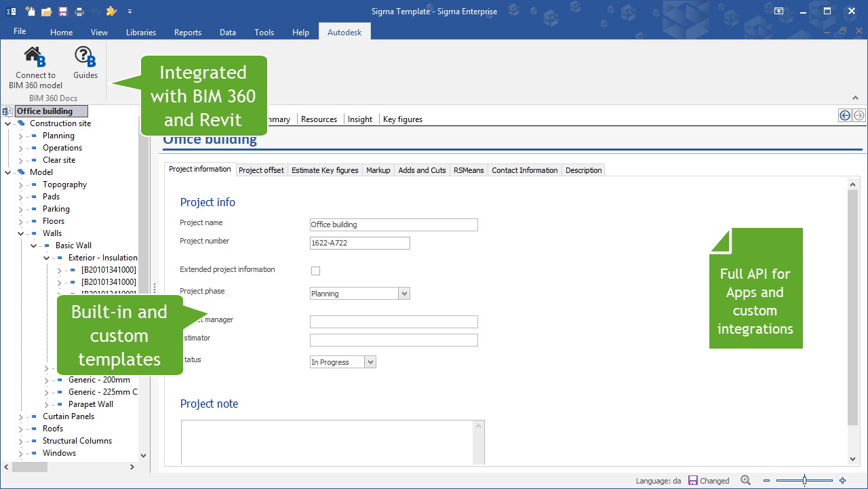Open the Tools ribbon tab

(264, 32)
